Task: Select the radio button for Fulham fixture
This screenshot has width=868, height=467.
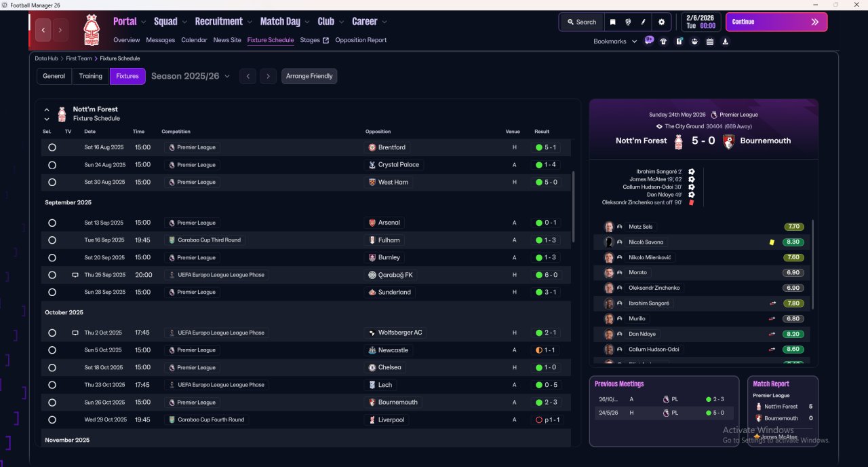Action: 52,240
